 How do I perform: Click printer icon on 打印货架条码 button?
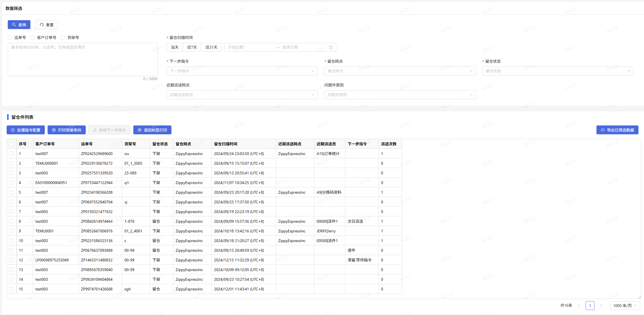click(x=54, y=130)
